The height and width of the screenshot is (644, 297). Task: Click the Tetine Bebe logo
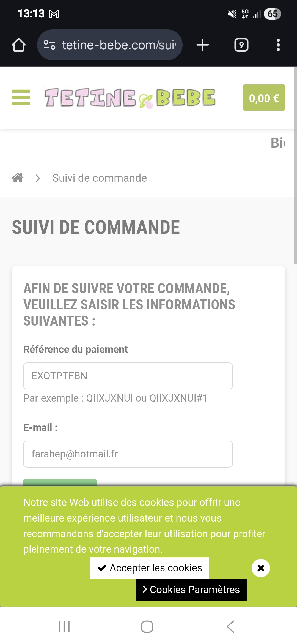tap(130, 98)
